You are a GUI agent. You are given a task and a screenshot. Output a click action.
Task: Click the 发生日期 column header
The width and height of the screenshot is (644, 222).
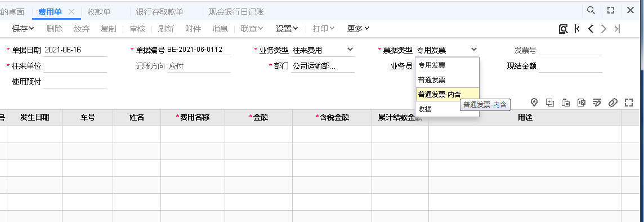point(34,118)
